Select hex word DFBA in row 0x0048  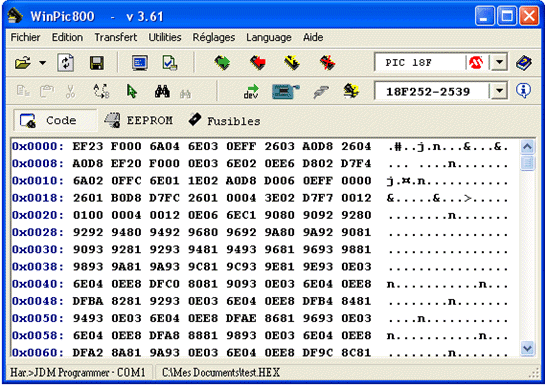coord(88,301)
